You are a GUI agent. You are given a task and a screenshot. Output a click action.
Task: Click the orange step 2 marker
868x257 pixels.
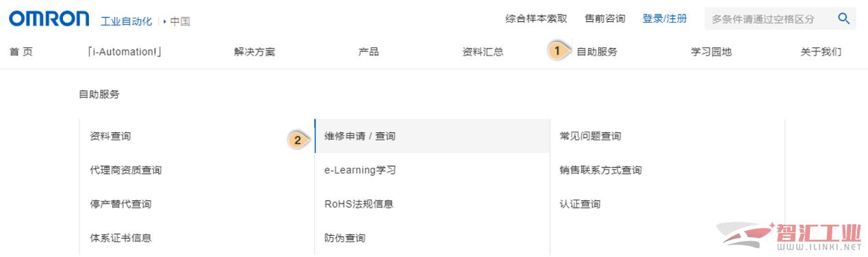(x=297, y=140)
